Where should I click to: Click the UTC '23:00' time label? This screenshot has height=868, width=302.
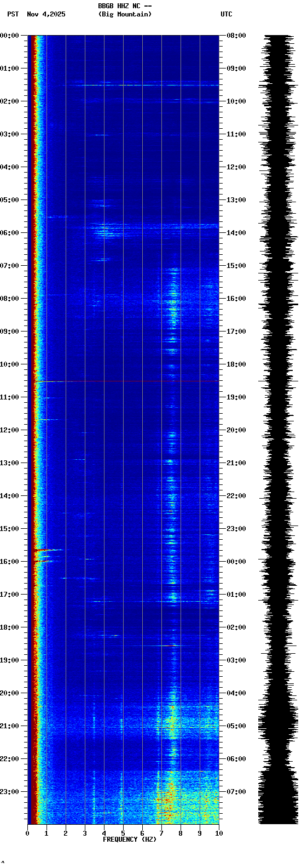(236, 529)
